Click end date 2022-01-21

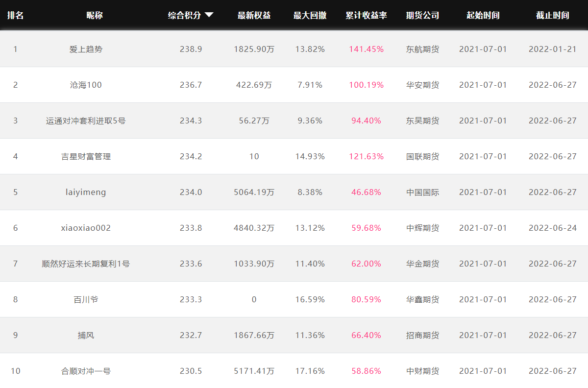[553, 49]
